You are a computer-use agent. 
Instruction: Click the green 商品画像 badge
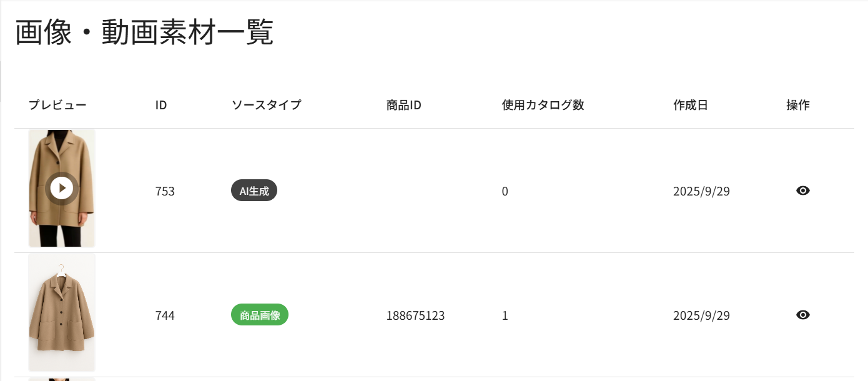coord(260,315)
